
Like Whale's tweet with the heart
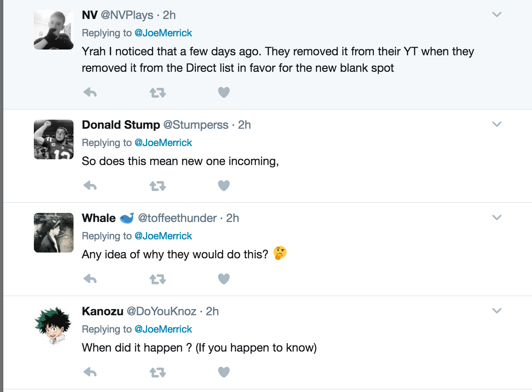tap(223, 279)
